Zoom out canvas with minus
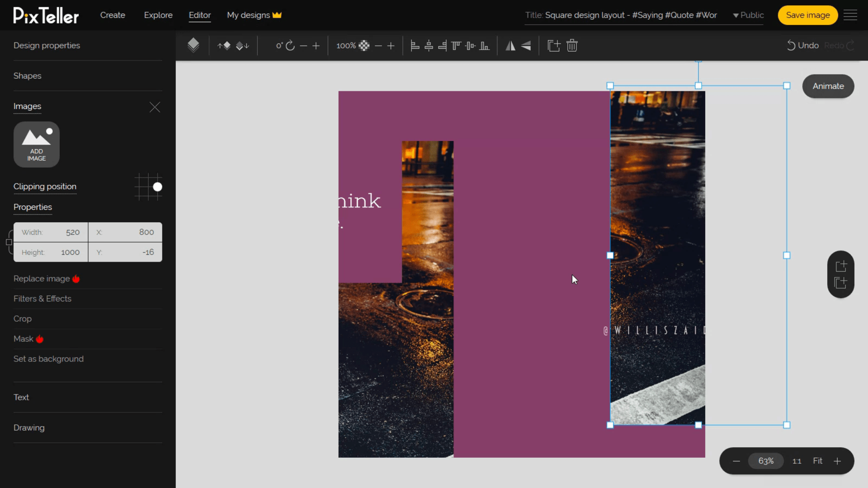Screen dimensions: 868x488 coord(736,461)
